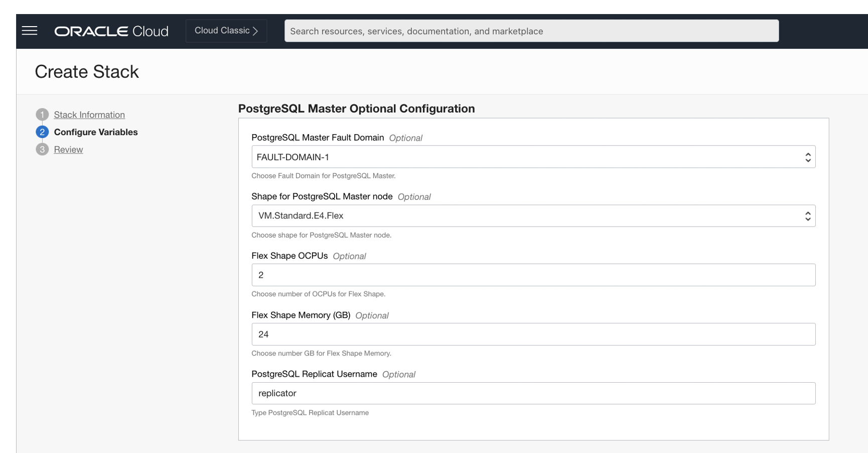This screenshot has width=868, height=453.
Task: Select the Configure Variables step
Action: [96, 132]
